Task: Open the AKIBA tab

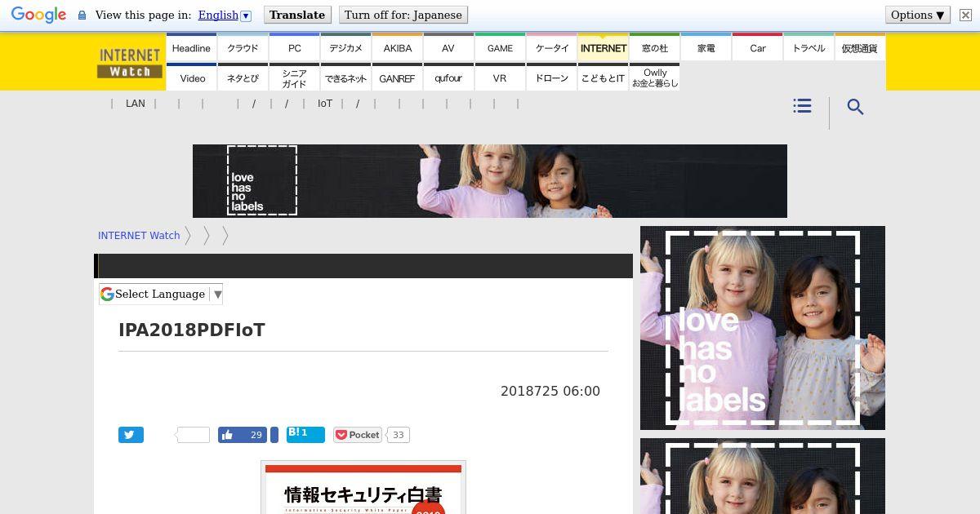Action: coord(397,47)
